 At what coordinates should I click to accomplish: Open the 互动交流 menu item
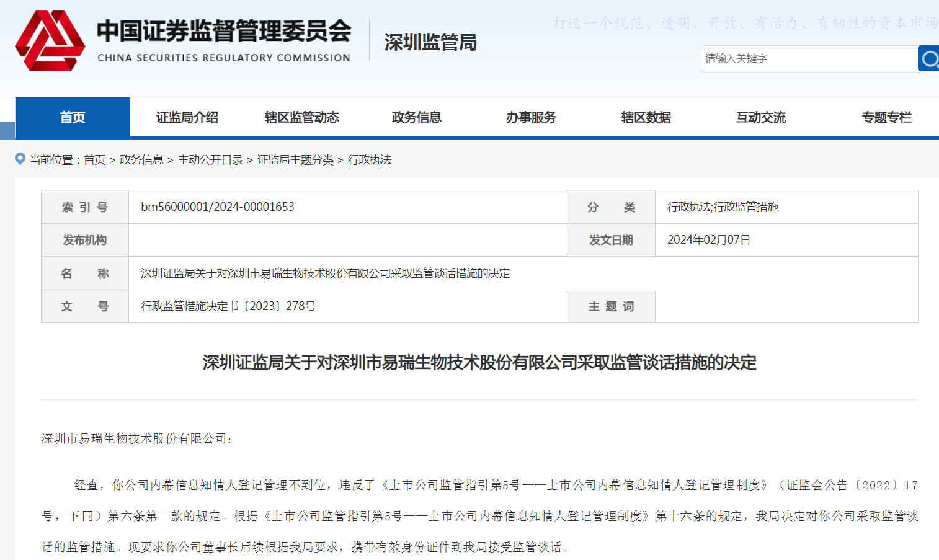click(760, 117)
